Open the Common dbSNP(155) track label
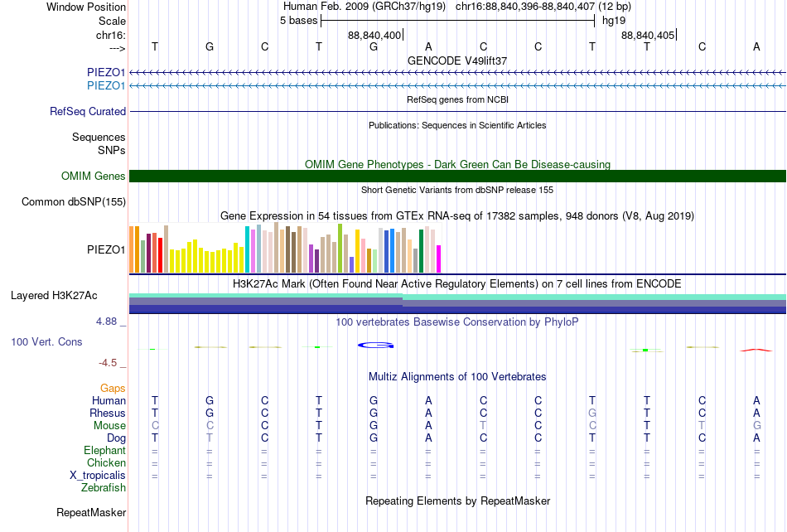This screenshot has width=787, height=532. click(x=74, y=201)
